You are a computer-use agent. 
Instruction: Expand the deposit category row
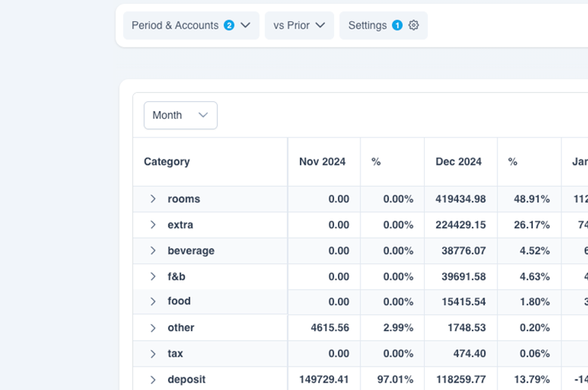(153, 379)
